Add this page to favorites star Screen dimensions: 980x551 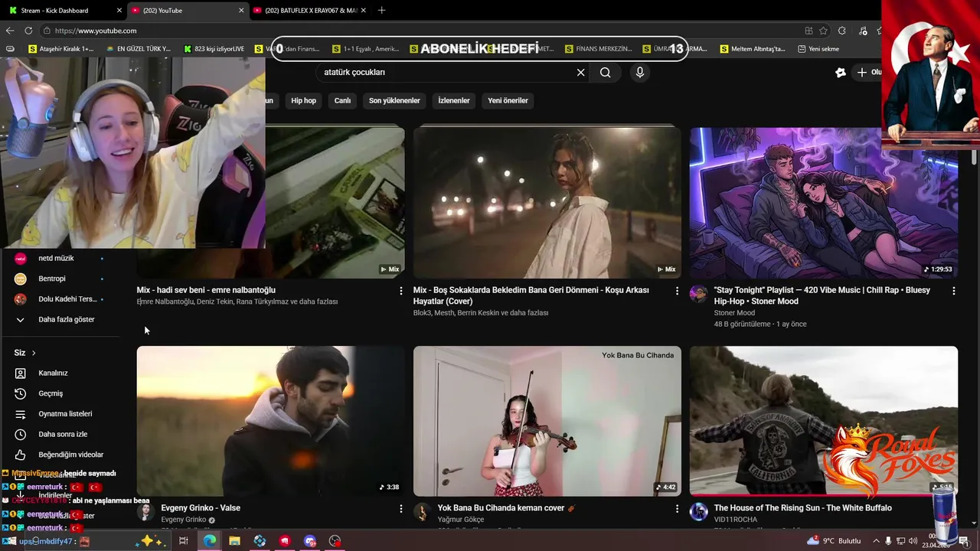click(823, 31)
